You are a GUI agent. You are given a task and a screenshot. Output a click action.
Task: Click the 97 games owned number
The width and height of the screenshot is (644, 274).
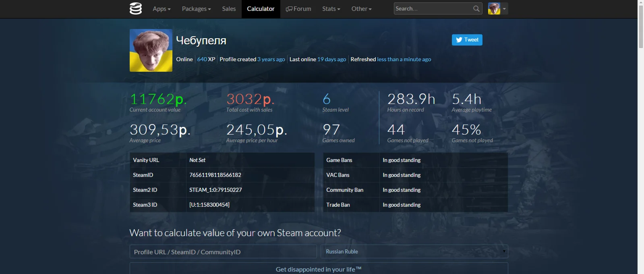(x=331, y=130)
